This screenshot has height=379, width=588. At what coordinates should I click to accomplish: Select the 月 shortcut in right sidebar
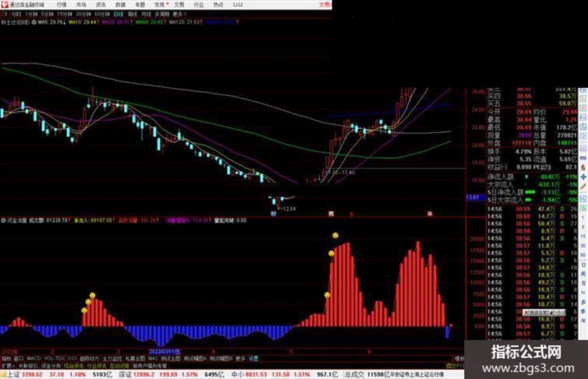tap(583, 283)
